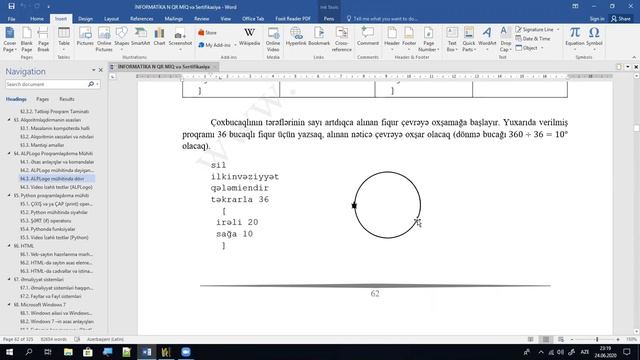
Task: Switch to the Review tab
Action: [x=202, y=19]
